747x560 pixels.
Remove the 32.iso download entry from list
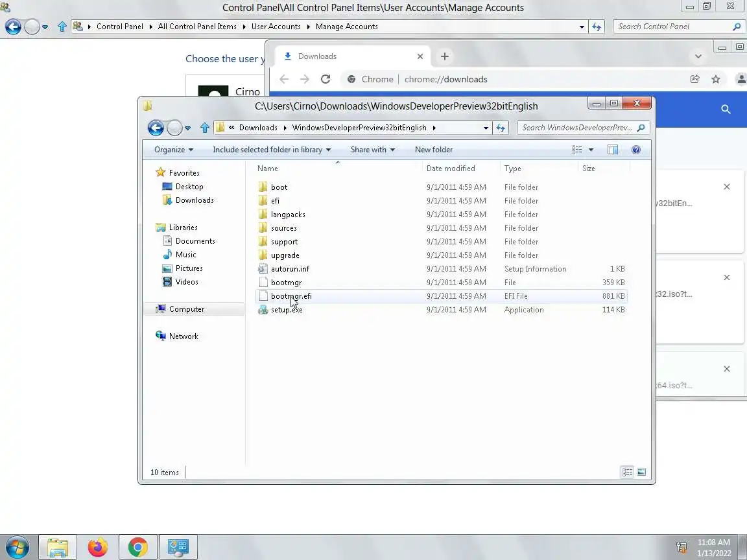click(726, 277)
